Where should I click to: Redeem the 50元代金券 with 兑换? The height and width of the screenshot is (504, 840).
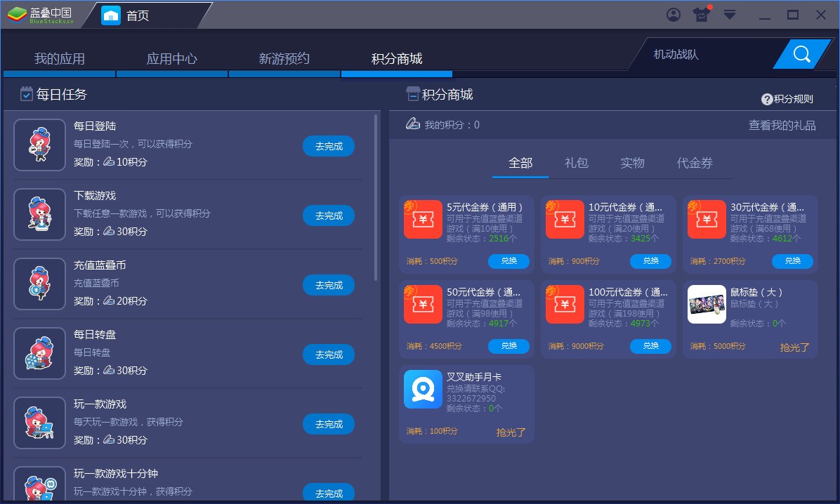point(509,346)
